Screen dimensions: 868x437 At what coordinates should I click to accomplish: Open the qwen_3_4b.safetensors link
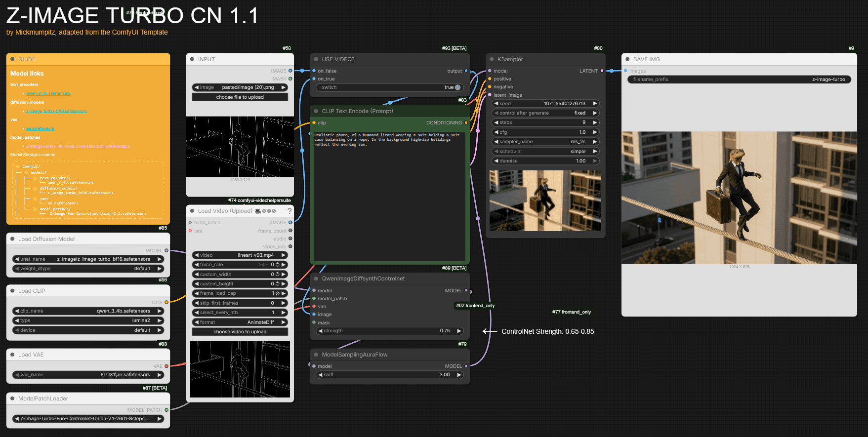[48, 93]
